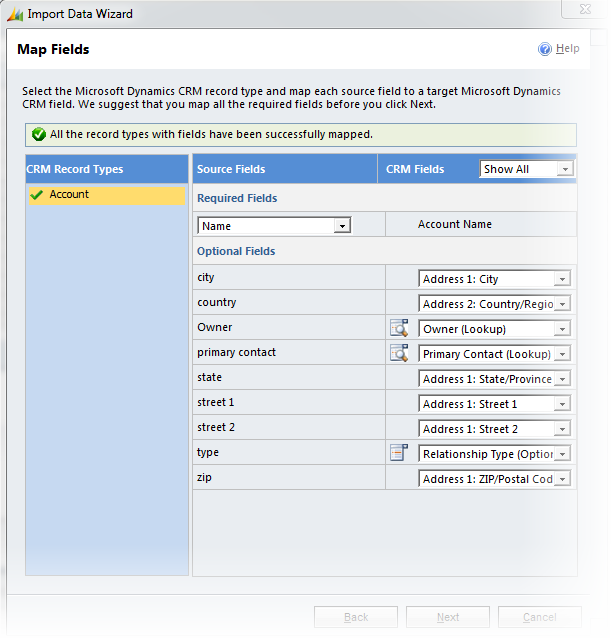Expand the Address 2: Country/Region dropdown
The height and width of the screenshot is (639, 611).
click(494, 304)
